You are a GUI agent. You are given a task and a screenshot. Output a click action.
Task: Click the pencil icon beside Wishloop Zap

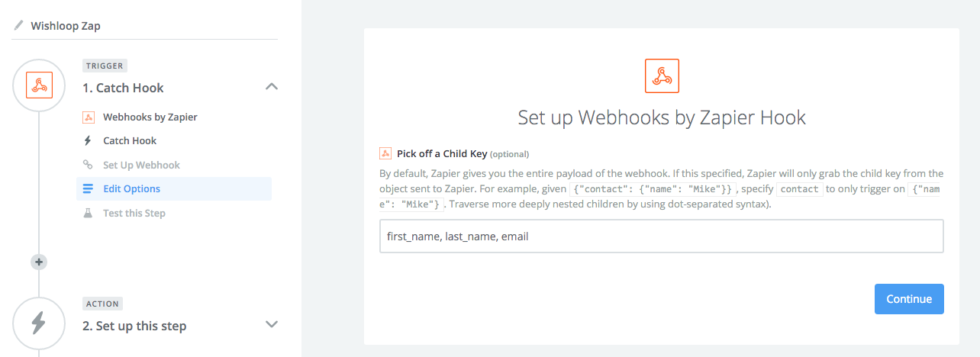[x=19, y=25]
